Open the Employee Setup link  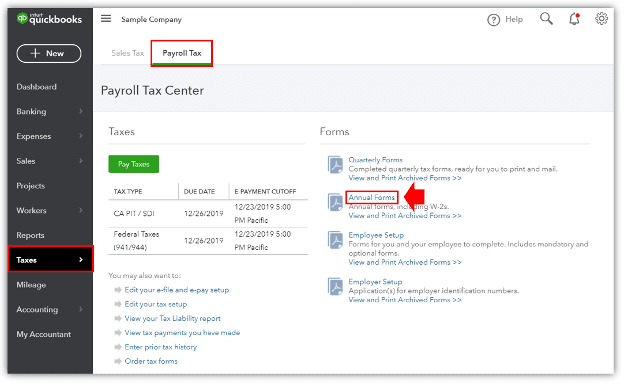(376, 235)
